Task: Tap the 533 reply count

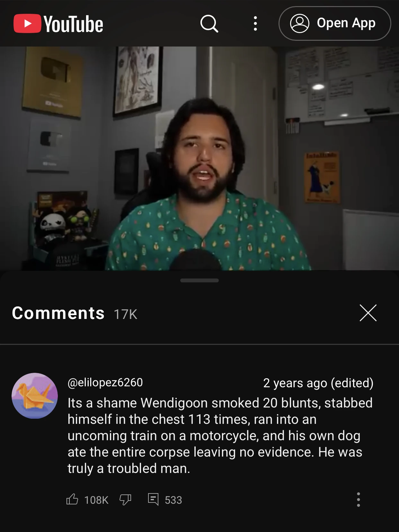Action: point(173,500)
